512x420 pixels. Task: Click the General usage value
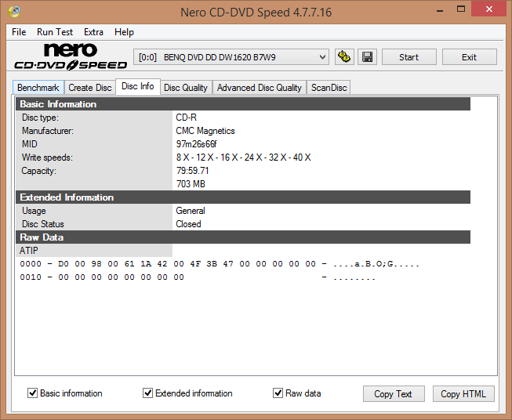pos(191,211)
